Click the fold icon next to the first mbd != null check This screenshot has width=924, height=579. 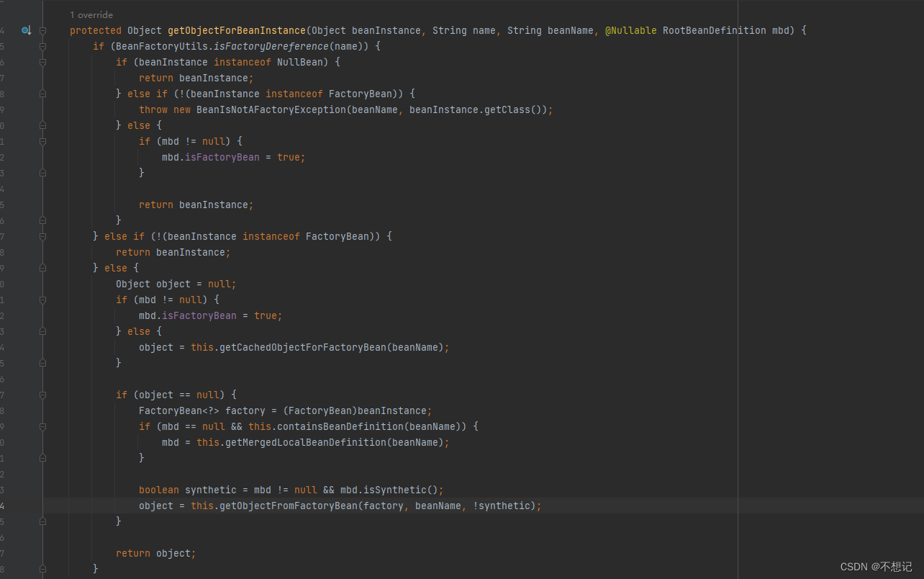[42, 141]
